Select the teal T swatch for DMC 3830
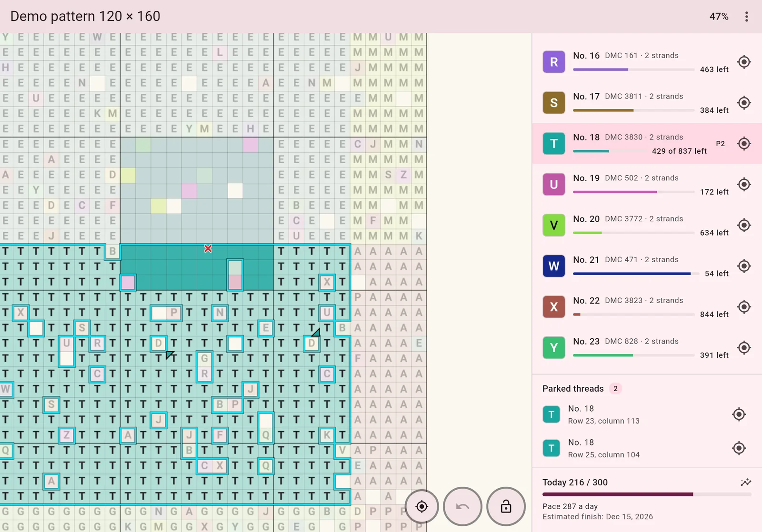Image resolution: width=762 pixels, height=532 pixels. pos(554,144)
